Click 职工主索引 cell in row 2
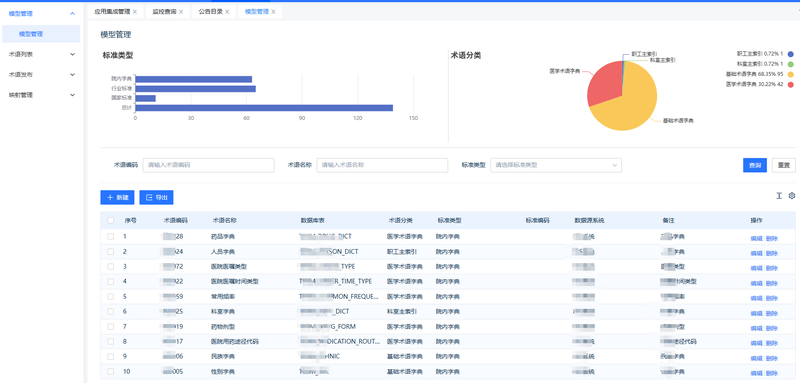Screen dimensions: 800x383 [x=402, y=251]
